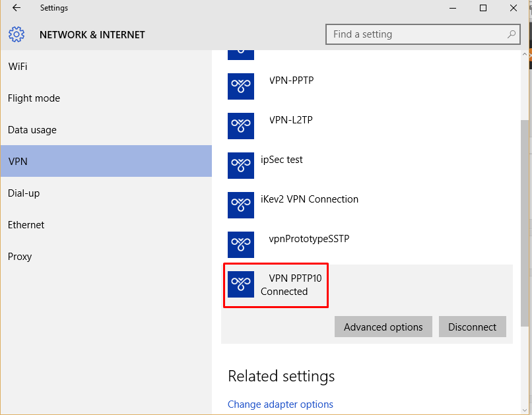The height and width of the screenshot is (415, 532).
Task: Click the scrollbar down arrow
Action: click(x=525, y=410)
